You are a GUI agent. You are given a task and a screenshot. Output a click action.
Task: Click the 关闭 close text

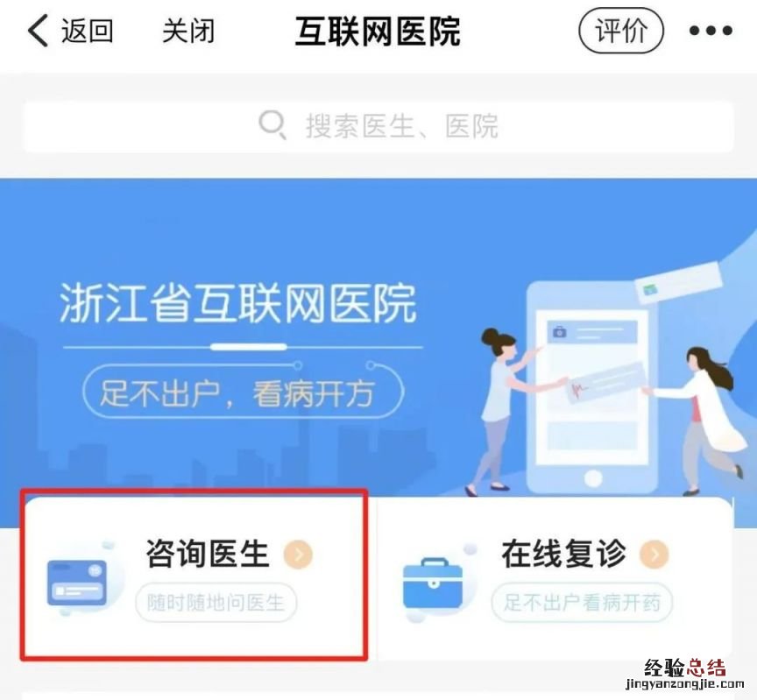tap(188, 31)
